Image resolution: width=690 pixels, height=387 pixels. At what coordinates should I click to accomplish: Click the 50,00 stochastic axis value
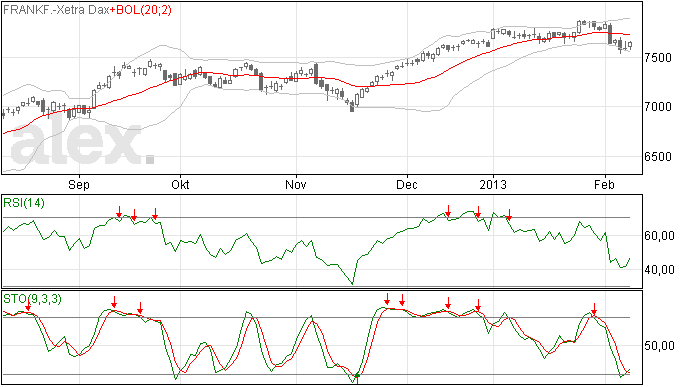coord(659,346)
